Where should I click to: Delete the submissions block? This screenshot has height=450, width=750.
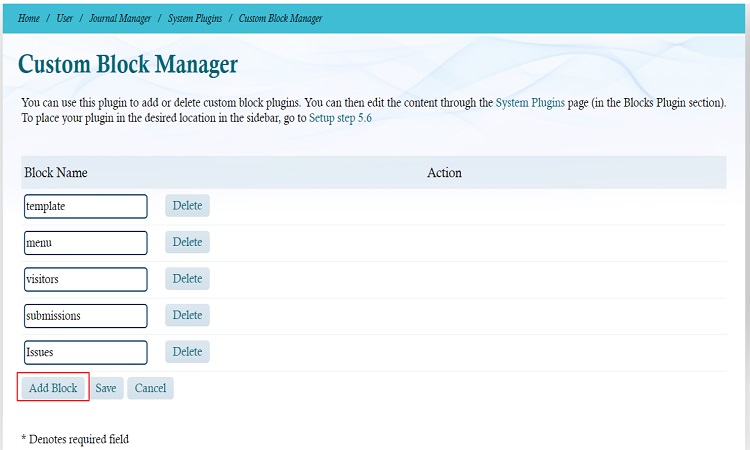pyautogui.click(x=188, y=315)
